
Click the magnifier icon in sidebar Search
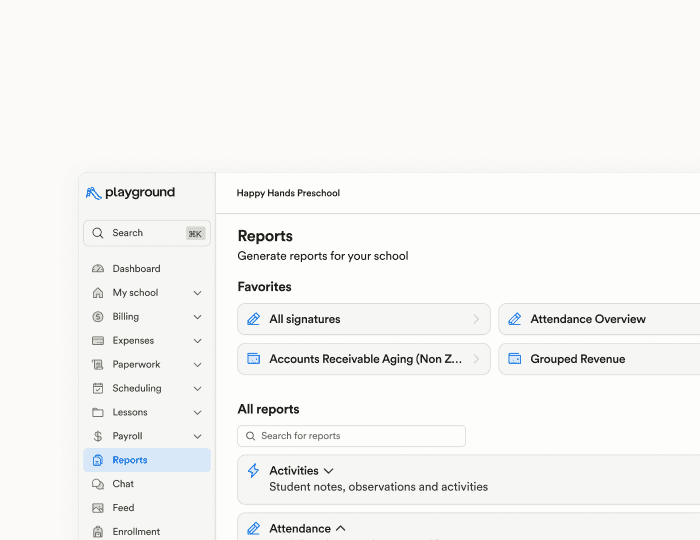coord(98,233)
